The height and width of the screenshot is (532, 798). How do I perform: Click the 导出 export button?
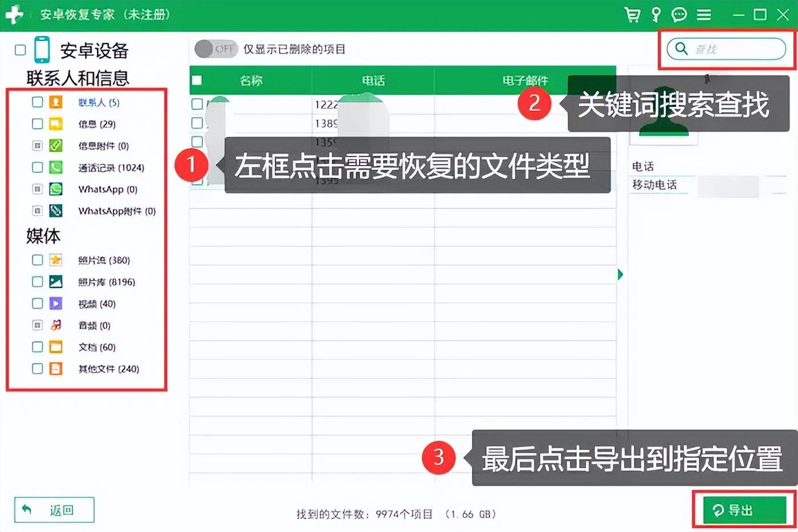tap(744, 510)
